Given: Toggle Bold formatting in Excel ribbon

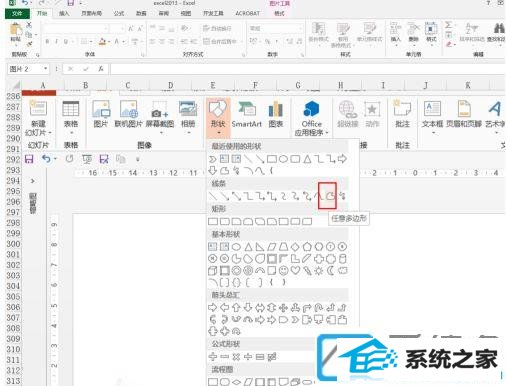Looking at the screenshot, I should (x=47, y=42).
